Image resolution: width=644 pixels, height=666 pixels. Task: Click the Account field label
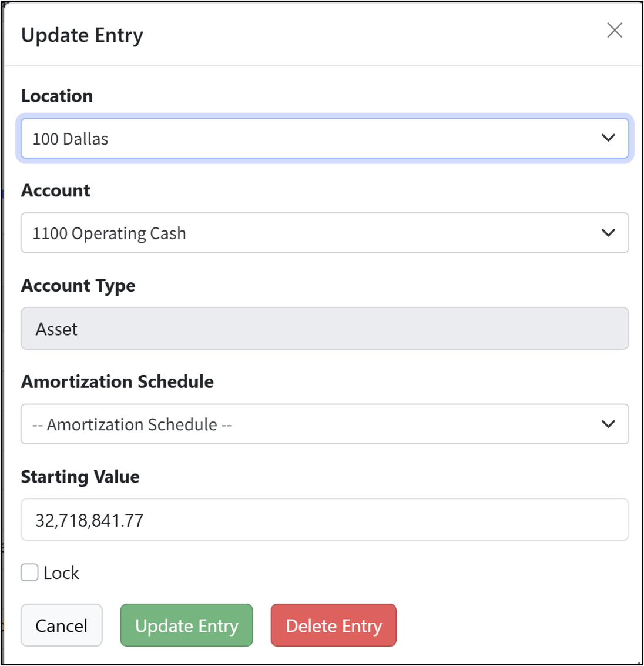56,190
